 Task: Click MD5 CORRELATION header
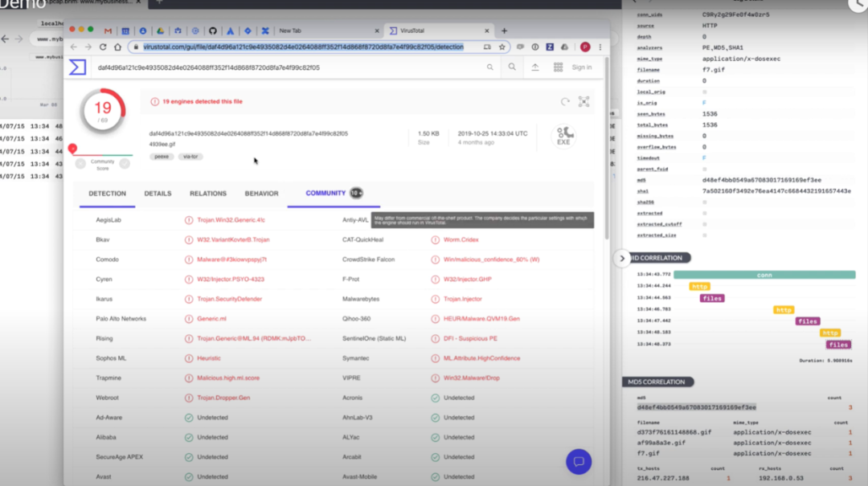tap(657, 382)
